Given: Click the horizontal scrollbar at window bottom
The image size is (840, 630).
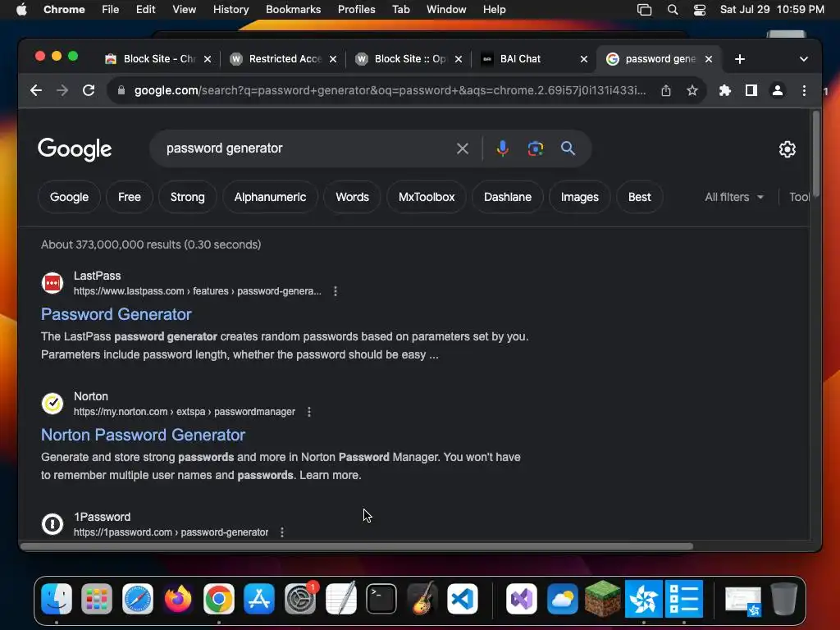Looking at the screenshot, I should pyautogui.click(x=358, y=546).
